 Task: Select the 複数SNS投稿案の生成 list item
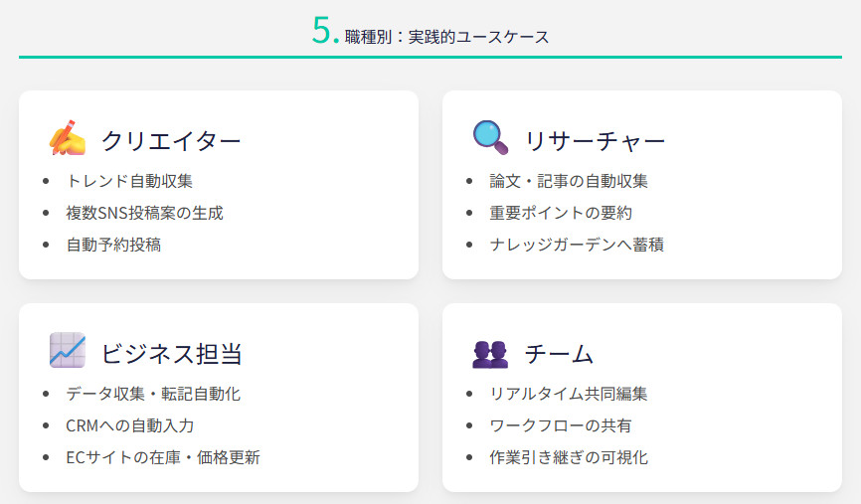[x=144, y=213]
